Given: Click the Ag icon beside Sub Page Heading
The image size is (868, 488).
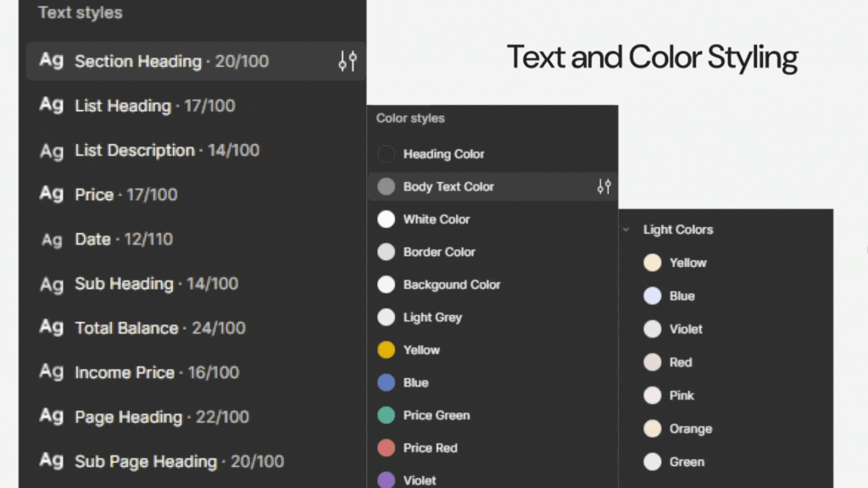Looking at the screenshot, I should click(52, 461).
